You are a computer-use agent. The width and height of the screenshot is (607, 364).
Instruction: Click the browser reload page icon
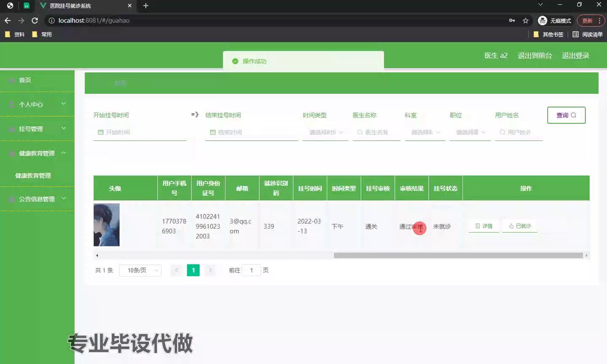pyautogui.click(x=35, y=20)
